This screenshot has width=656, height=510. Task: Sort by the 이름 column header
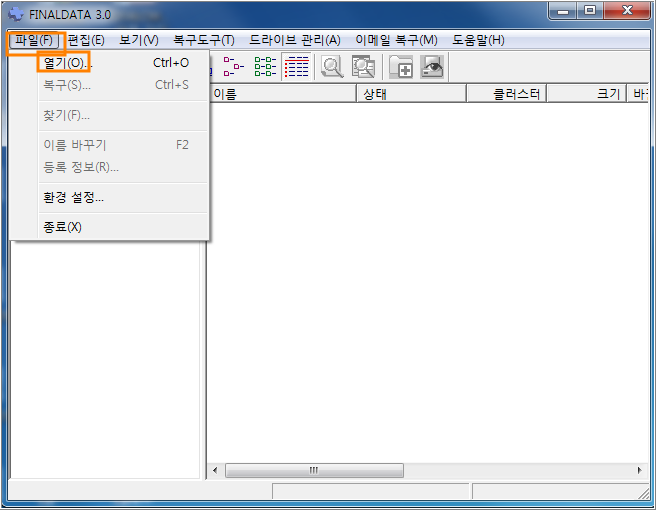tap(282, 94)
